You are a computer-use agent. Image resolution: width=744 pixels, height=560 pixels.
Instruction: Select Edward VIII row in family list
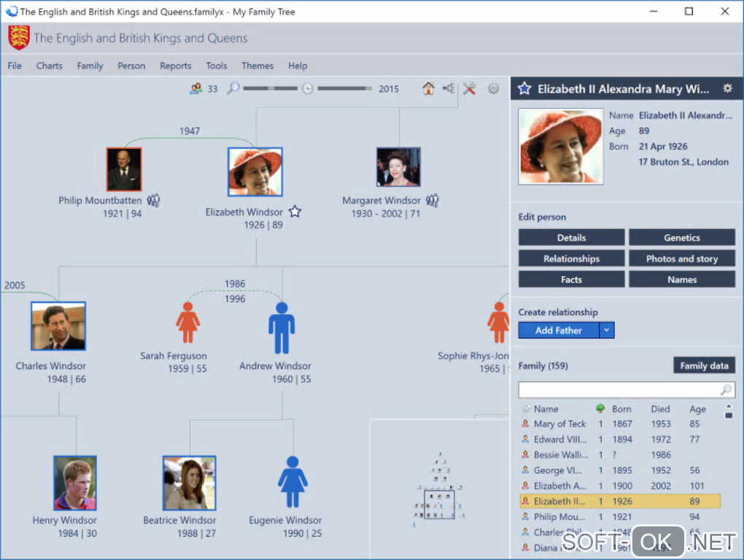click(621, 440)
